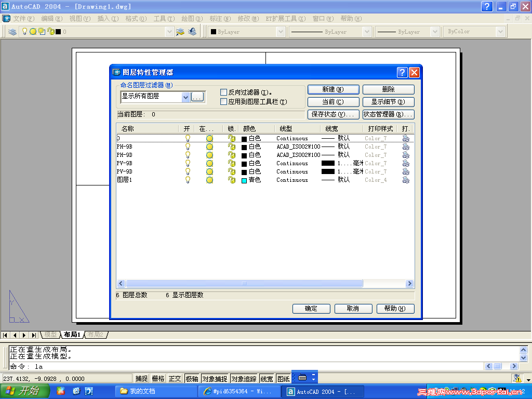The width and height of the screenshot is (532, 399).
Task: Freeze layer PH-9B with its sun icon
Action: pos(210,147)
